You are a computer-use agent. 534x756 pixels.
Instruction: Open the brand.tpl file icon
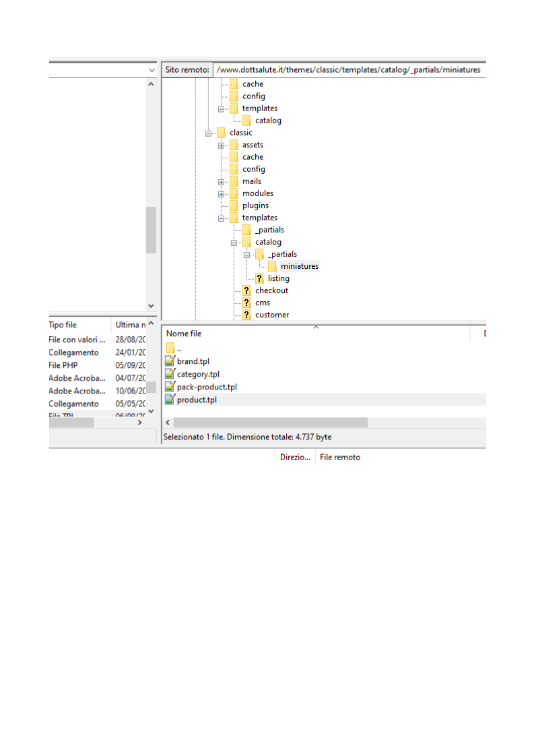coord(170,360)
